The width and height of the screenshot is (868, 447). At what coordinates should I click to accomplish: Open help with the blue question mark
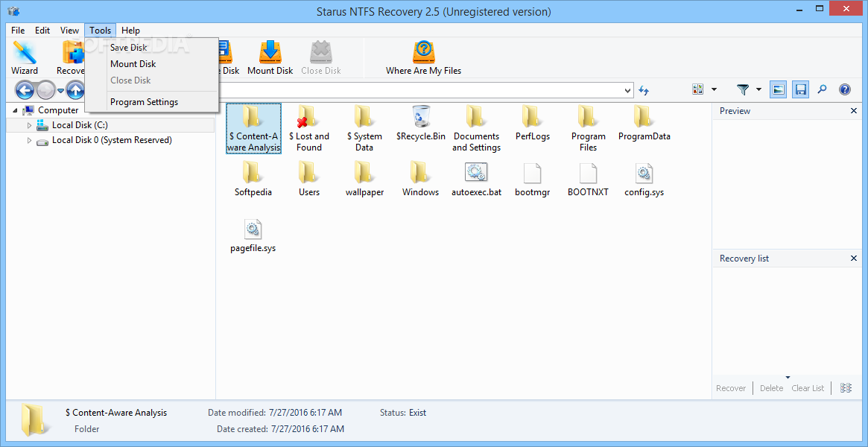[844, 89]
